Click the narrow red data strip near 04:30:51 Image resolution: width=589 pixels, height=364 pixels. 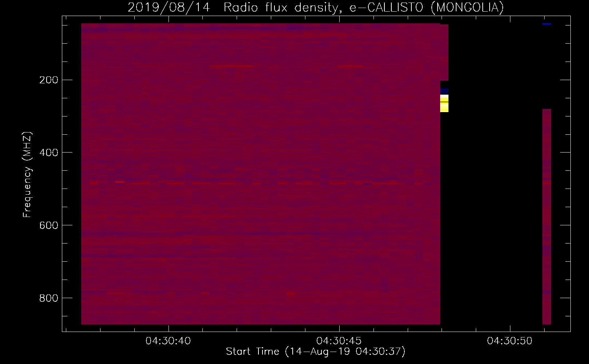click(x=547, y=217)
